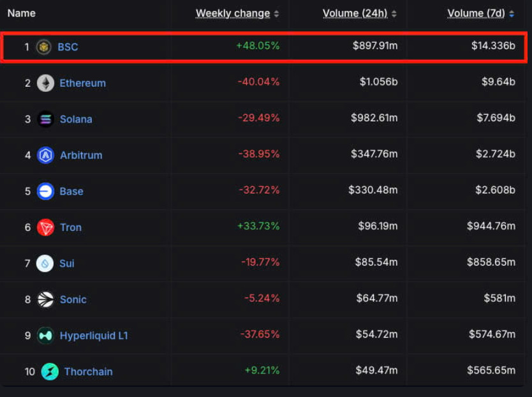Click the BSC chain logo icon
Screen dimensions: 532x397
pyautogui.click(x=43, y=47)
